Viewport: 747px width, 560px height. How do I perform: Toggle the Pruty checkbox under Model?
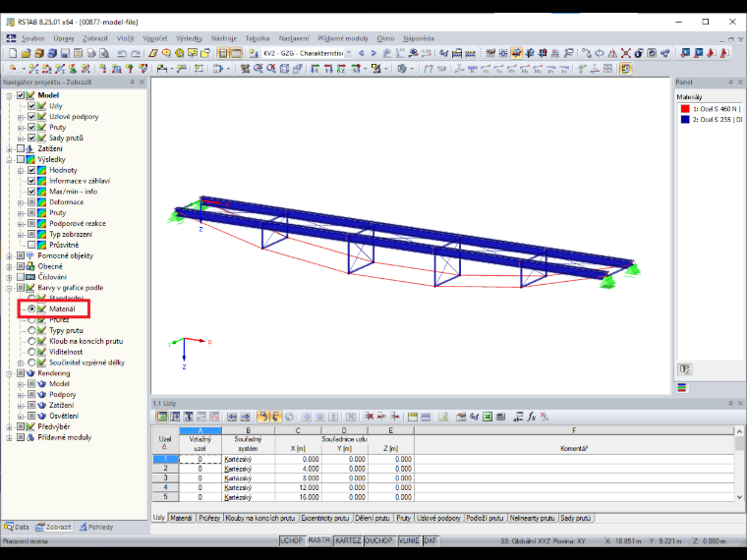(x=31, y=127)
